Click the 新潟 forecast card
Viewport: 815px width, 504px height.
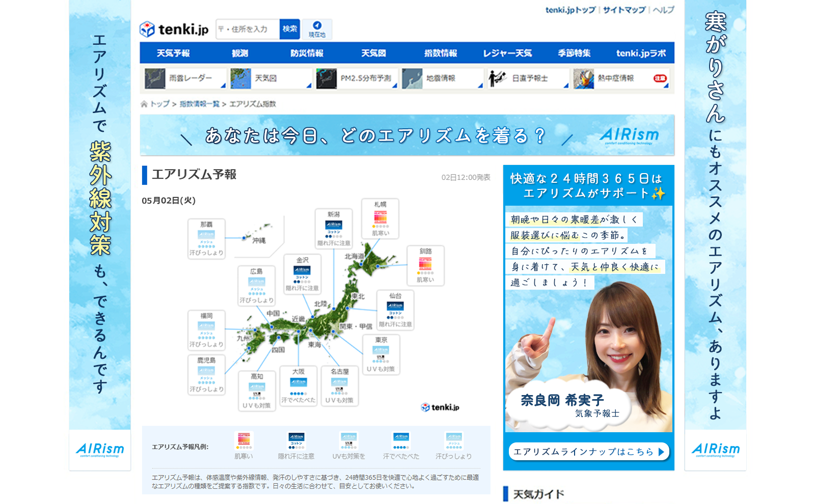click(334, 229)
